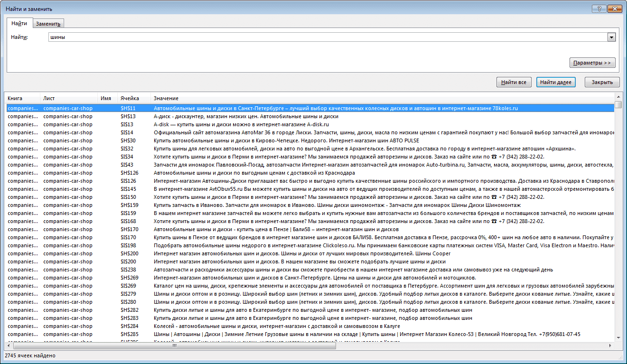Viewport: 627px width, 364px height.
Task: Click the status text 2745 ячеек найдено
Action: (x=30, y=355)
